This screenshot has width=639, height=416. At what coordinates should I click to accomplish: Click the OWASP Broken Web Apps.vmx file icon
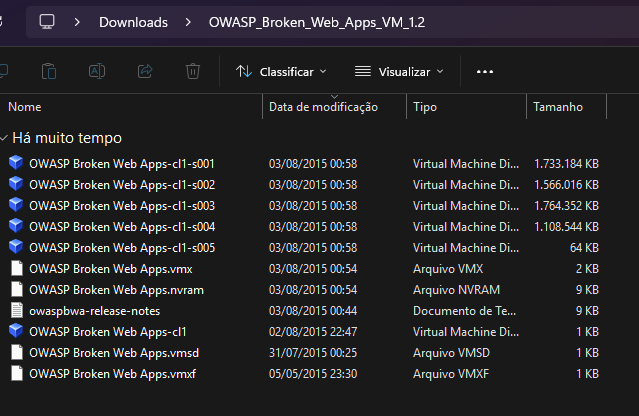[16, 268]
